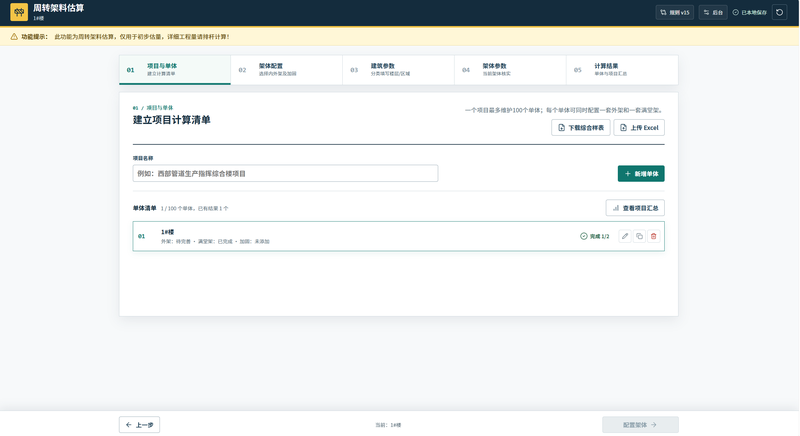This screenshot has height=436, width=800.
Task: Click the 新增单体 add button
Action: tap(641, 173)
